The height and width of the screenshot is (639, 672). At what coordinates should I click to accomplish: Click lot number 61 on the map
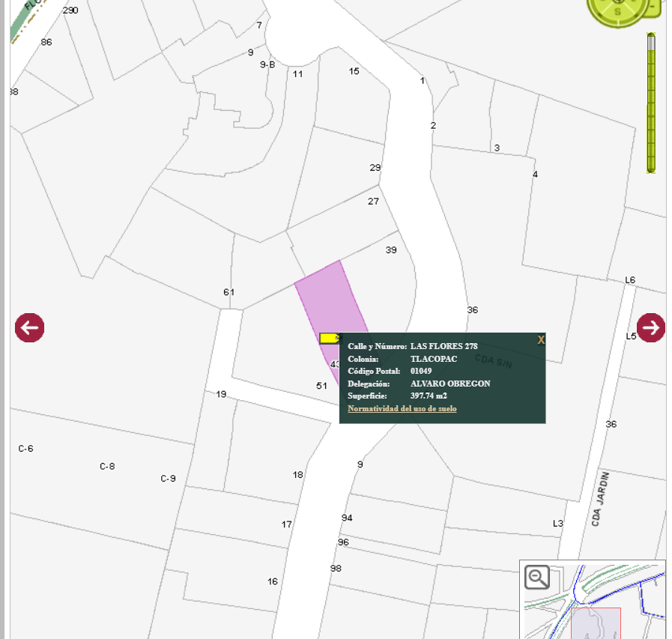(x=228, y=292)
